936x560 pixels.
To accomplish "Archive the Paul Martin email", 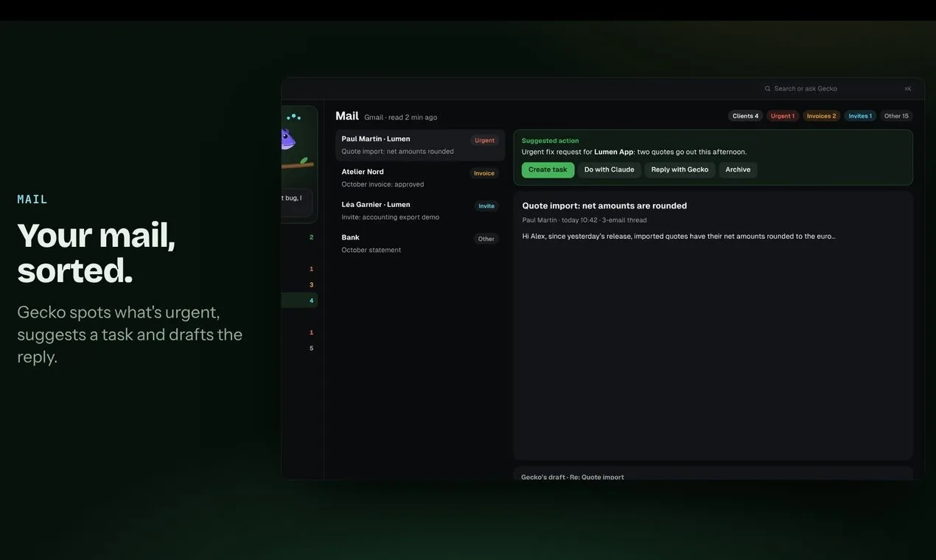I will (738, 170).
